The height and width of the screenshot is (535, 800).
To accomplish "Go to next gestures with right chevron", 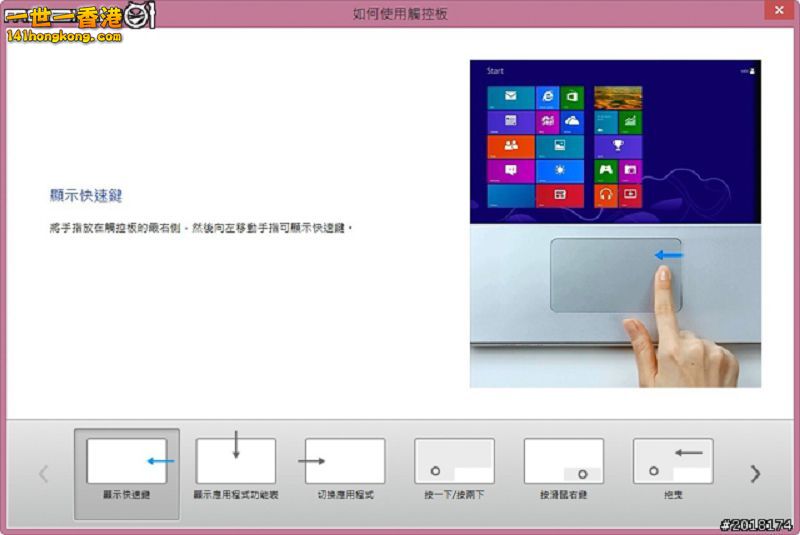I will coord(755,474).
